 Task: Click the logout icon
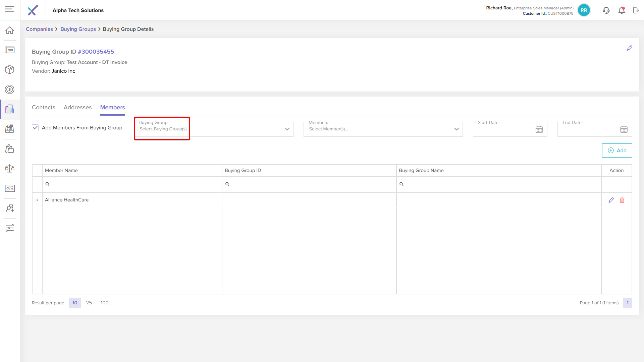[x=636, y=10]
